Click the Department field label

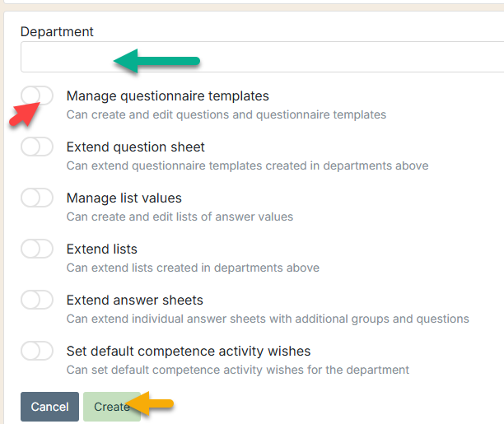click(57, 32)
